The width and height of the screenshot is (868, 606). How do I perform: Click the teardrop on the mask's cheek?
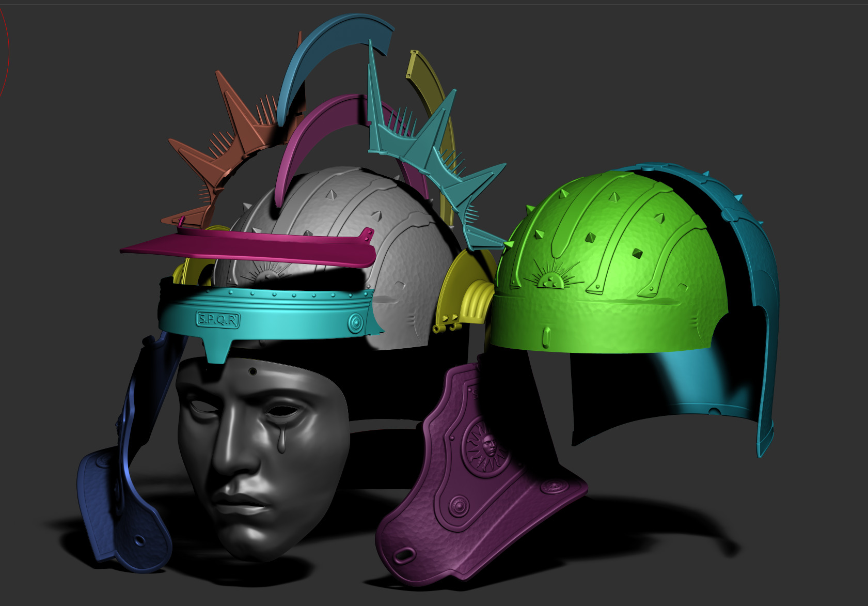tap(281, 439)
